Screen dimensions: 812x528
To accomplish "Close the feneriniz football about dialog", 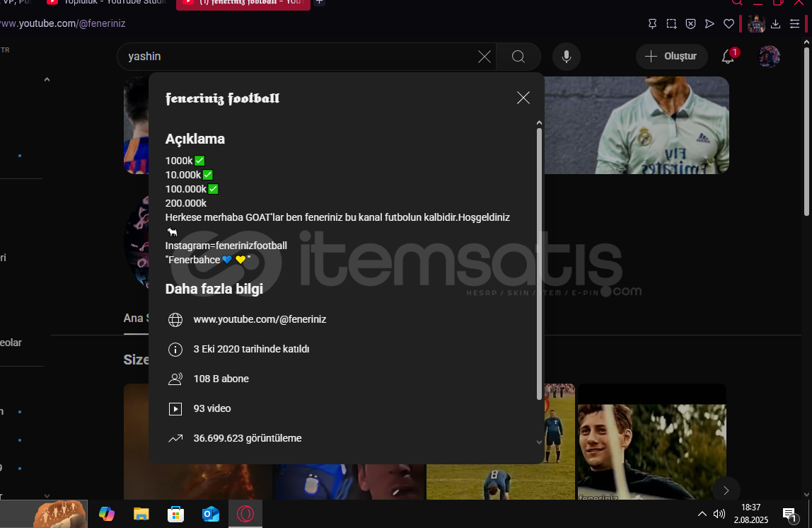I will (x=523, y=98).
